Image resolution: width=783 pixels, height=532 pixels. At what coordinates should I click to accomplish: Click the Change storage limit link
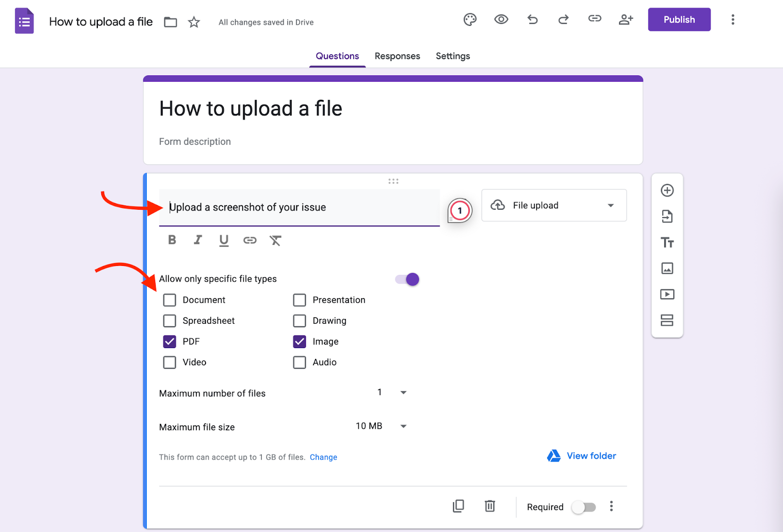(x=323, y=457)
